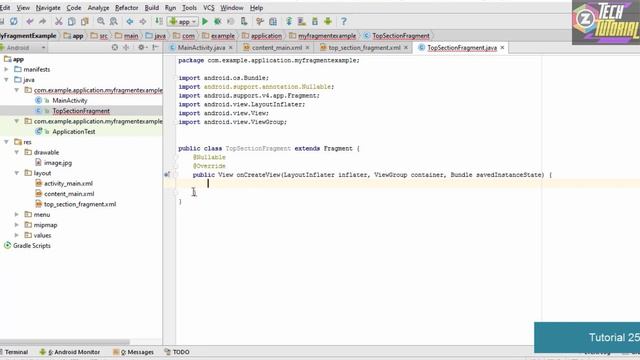Open the Refactor menu

click(127, 8)
